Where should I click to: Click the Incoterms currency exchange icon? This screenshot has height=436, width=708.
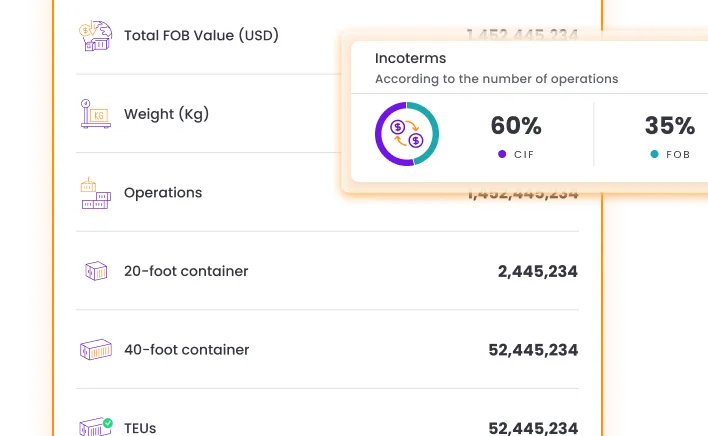407,135
